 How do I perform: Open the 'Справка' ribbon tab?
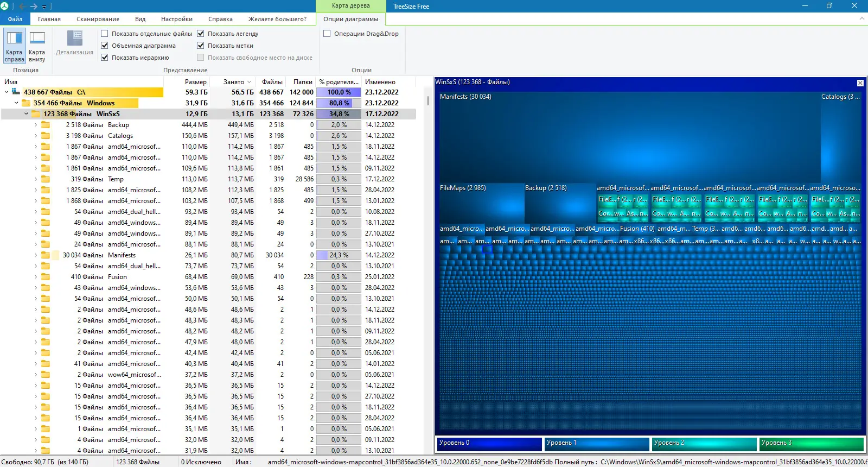220,19
